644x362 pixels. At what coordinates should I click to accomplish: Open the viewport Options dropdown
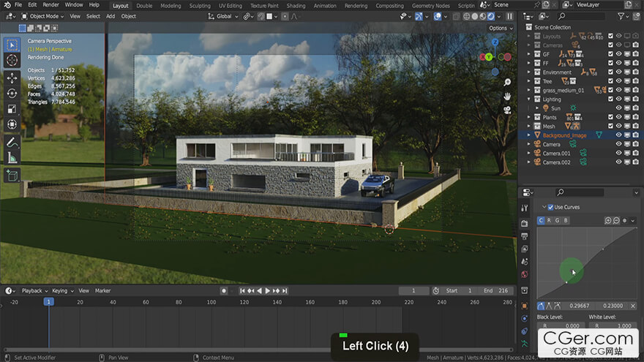tap(500, 28)
